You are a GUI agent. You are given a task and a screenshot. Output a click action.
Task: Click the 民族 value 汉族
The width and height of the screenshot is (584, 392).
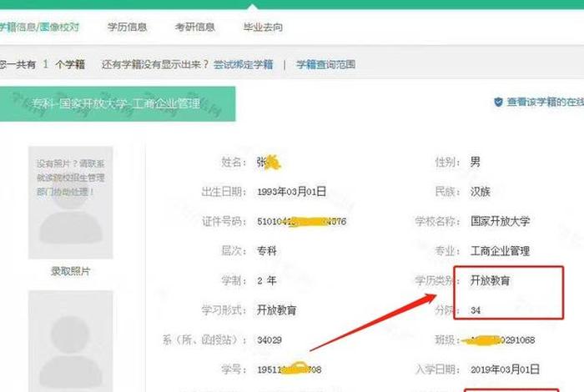[x=481, y=192]
